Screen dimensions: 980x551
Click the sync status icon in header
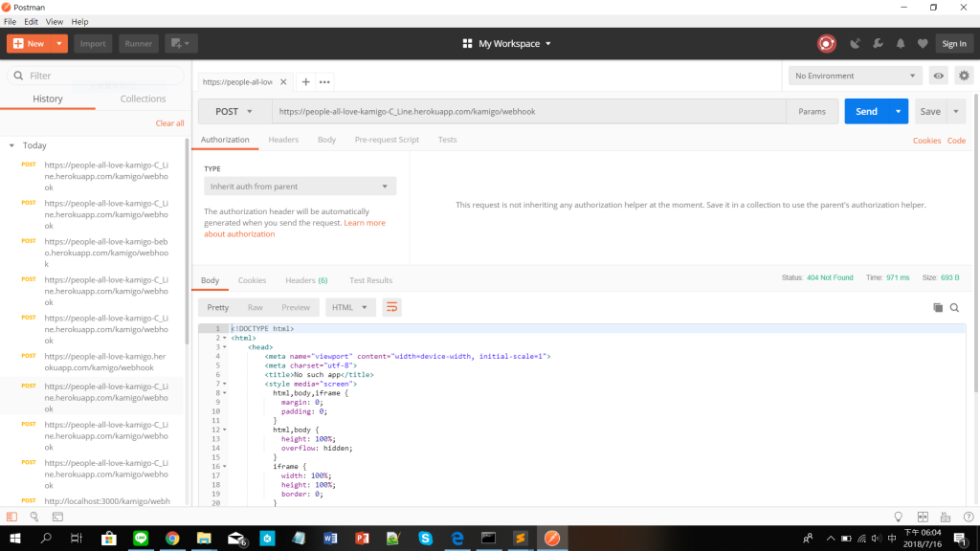tap(826, 44)
